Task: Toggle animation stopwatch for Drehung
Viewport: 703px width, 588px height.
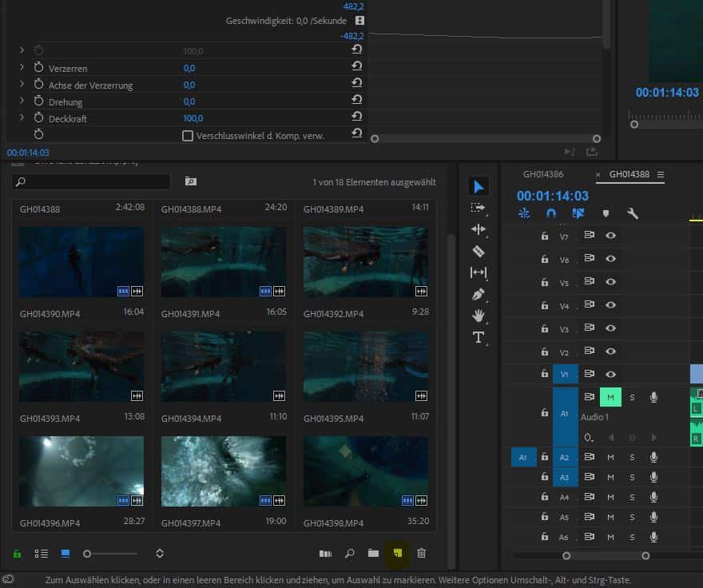Action: [38, 101]
